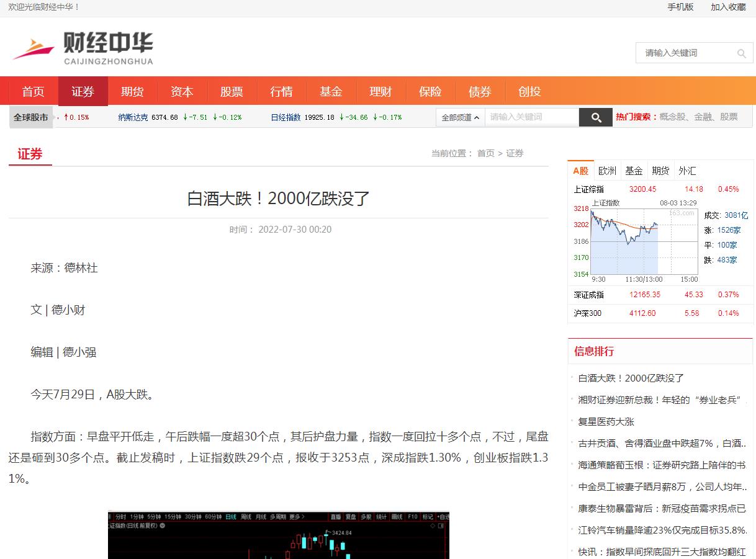Image resolution: width=756 pixels, height=559 pixels.
Task: Click the 信息排行 section heading
Action: (594, 351)
